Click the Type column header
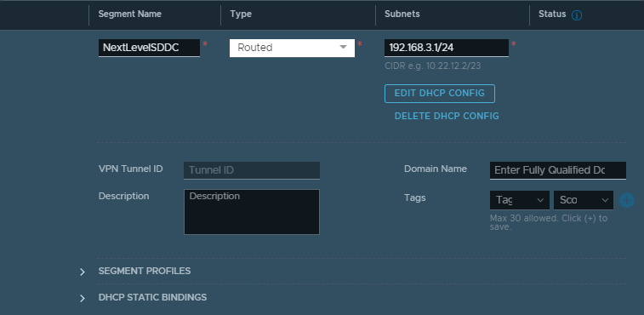The height and width of the screenshot is (315, 644). (x=241, y=14)
